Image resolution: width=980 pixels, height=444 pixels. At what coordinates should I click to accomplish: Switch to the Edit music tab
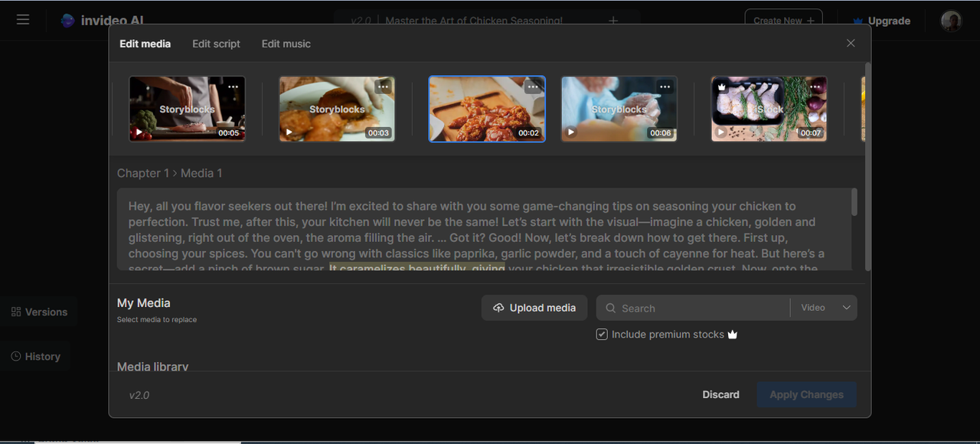[x=286, y=44]
